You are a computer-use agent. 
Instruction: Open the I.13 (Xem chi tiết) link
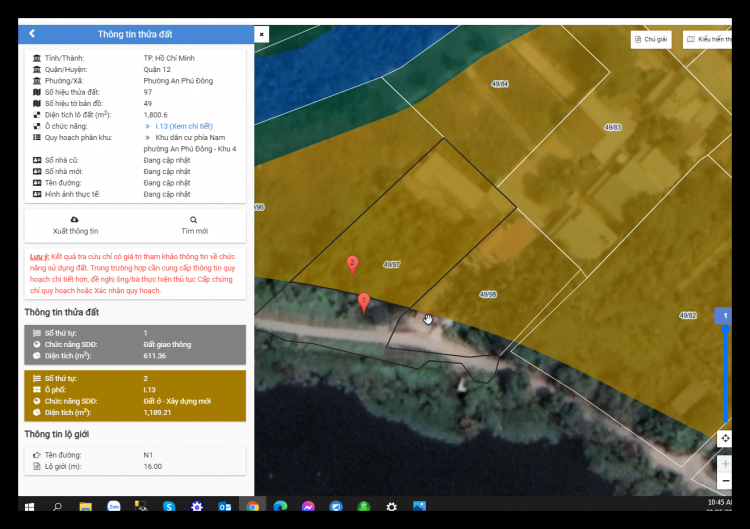pyautogui.click(x=184, y=126)
